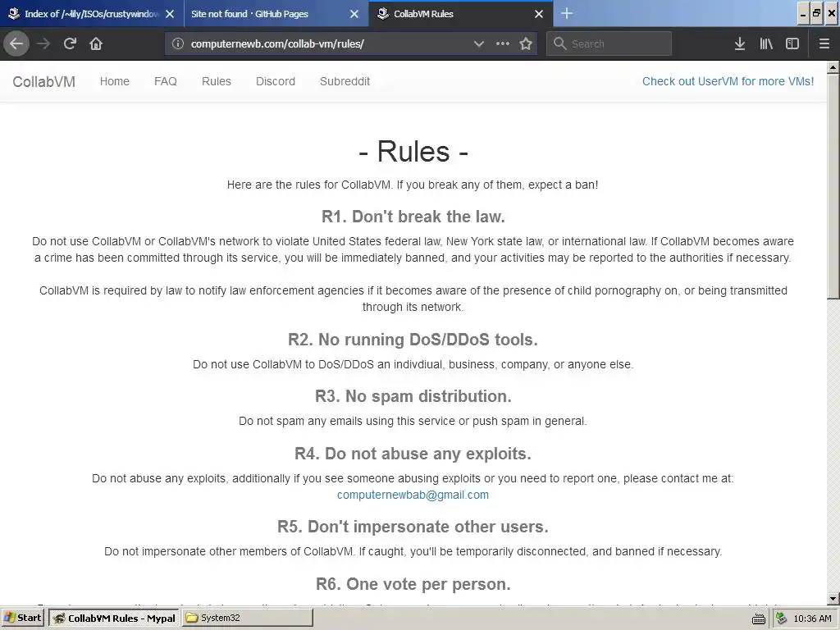Viewport: 840px width, 630px height.
Task: Open the FAQ navigation link
Action: (x=166, y=81)
